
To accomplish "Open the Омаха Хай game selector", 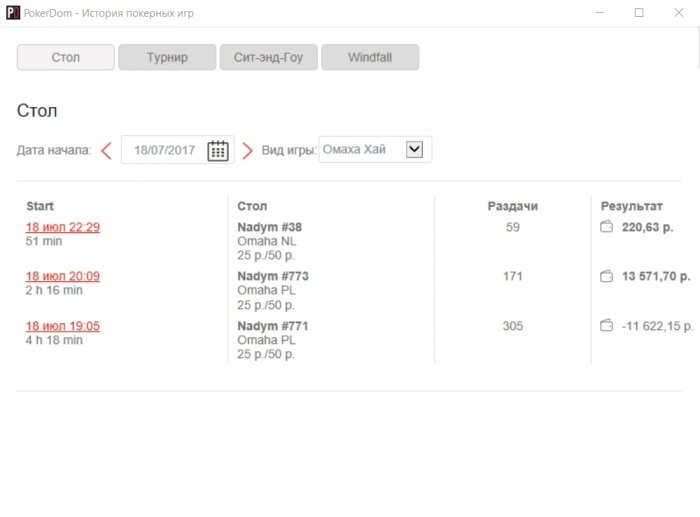I will 362,150.
